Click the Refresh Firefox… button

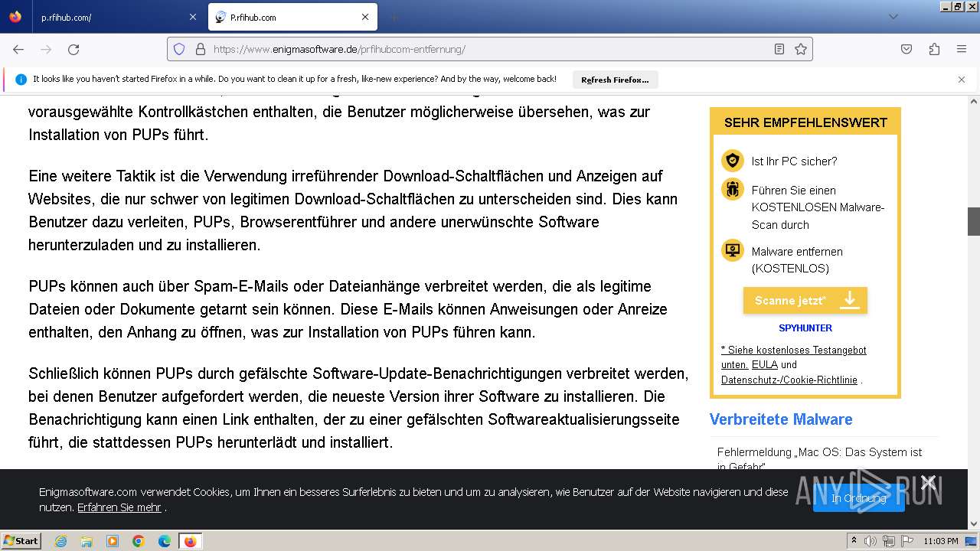pyautogui.click(x=615, y=80)
